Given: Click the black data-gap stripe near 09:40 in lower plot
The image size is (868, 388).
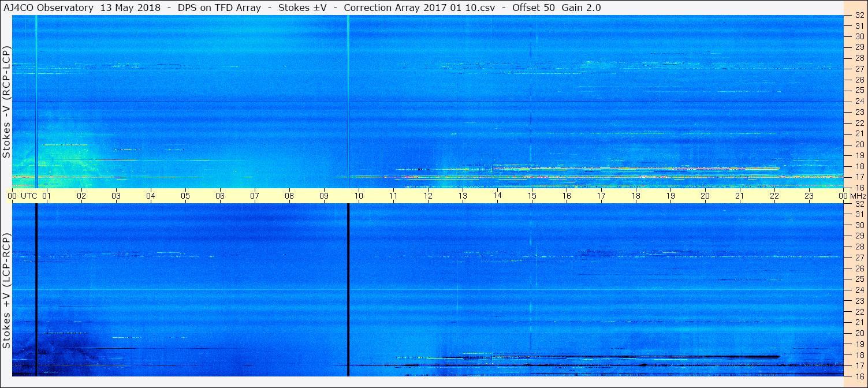Looking at the screenshot, I should [x=348, y=290].
